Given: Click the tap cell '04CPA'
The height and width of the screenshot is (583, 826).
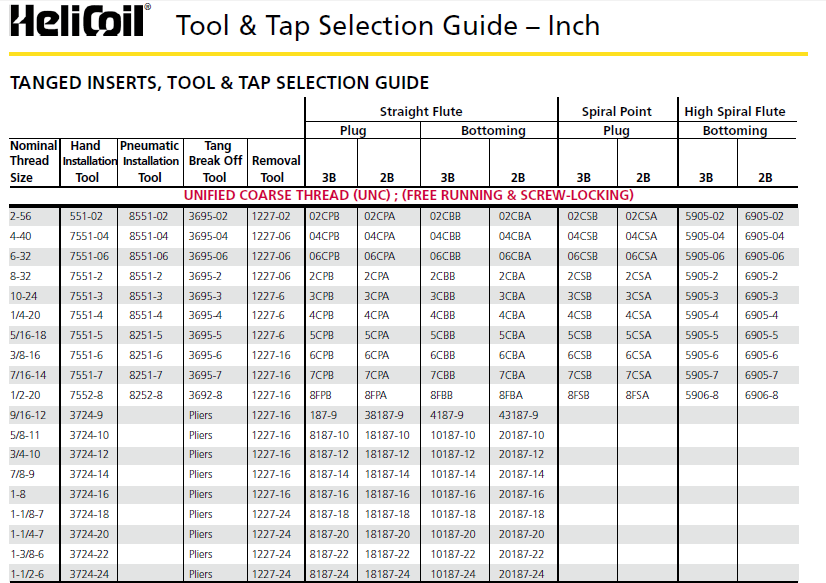Looking at the screenshot, I should (379, 236).
